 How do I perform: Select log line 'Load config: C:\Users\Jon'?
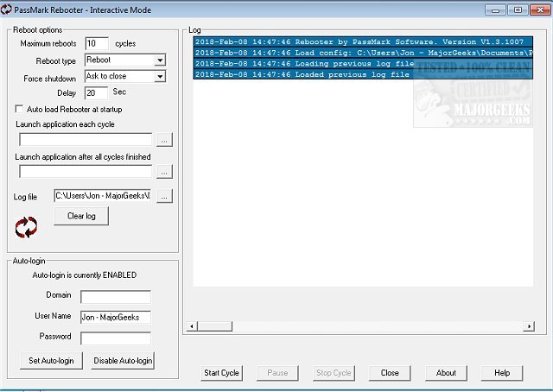(363, 53)
